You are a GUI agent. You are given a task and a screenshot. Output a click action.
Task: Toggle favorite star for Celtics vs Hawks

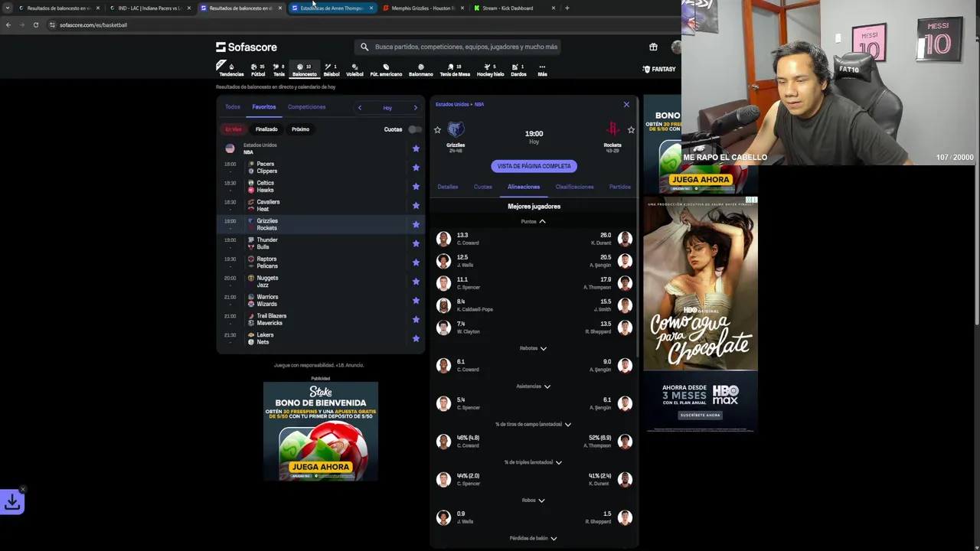(416, 187)
